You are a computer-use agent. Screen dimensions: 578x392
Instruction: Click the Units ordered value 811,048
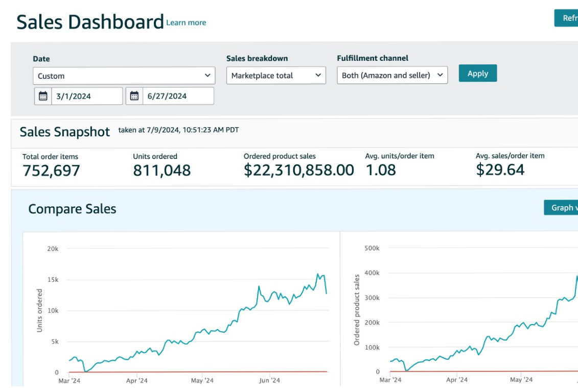click(162, 170)
